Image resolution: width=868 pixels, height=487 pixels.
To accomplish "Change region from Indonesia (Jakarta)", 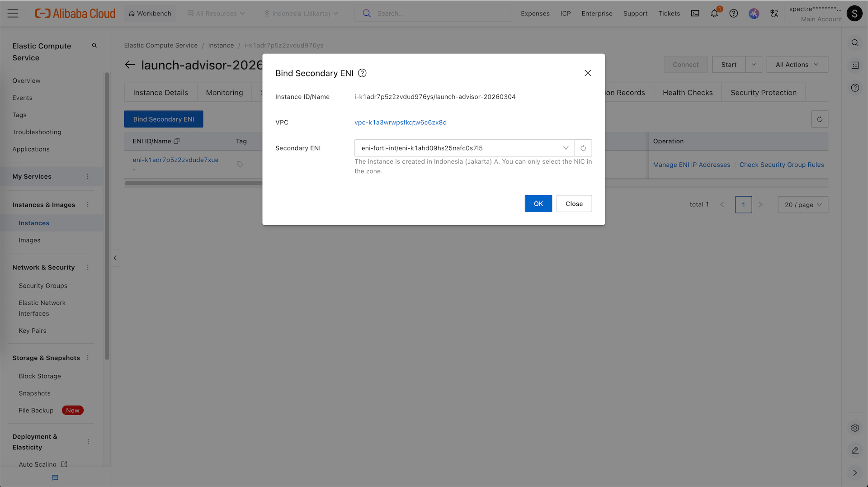I will point(301,14).
